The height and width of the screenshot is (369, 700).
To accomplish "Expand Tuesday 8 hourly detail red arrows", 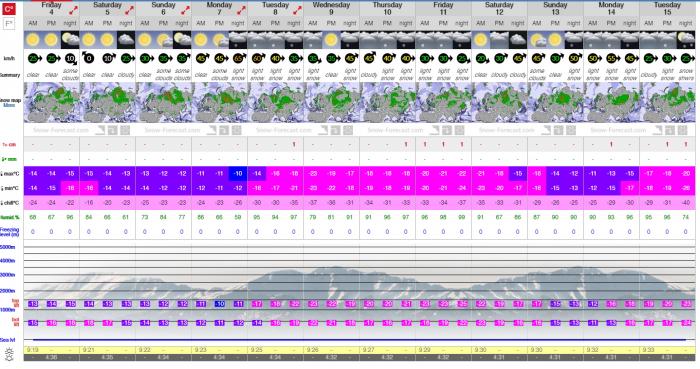I will coord(297,10).
